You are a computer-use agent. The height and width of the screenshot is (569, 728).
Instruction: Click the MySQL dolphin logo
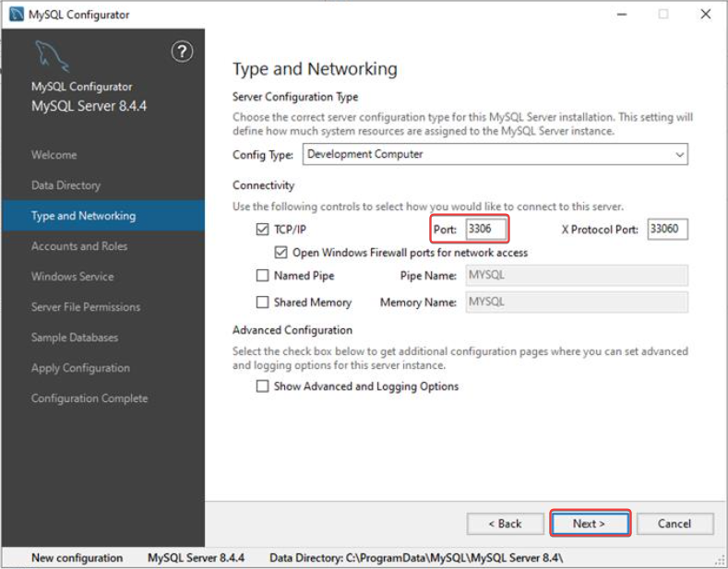pyautogui.click(x=52, y=58)
